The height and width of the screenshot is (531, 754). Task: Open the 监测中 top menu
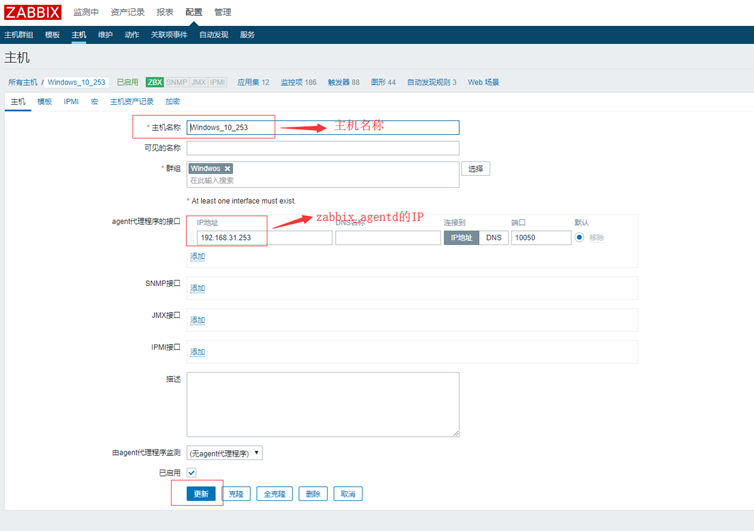click(x=86, y=12)
